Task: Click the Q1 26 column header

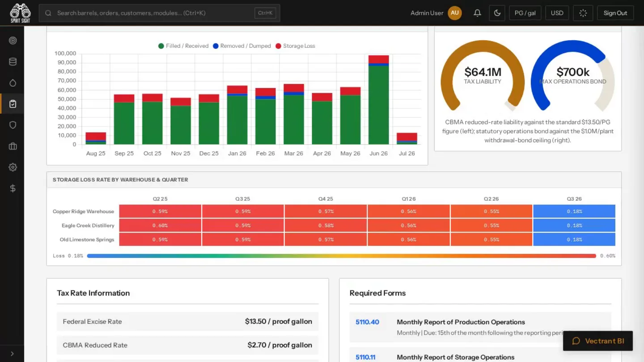Action: [408, 199]
